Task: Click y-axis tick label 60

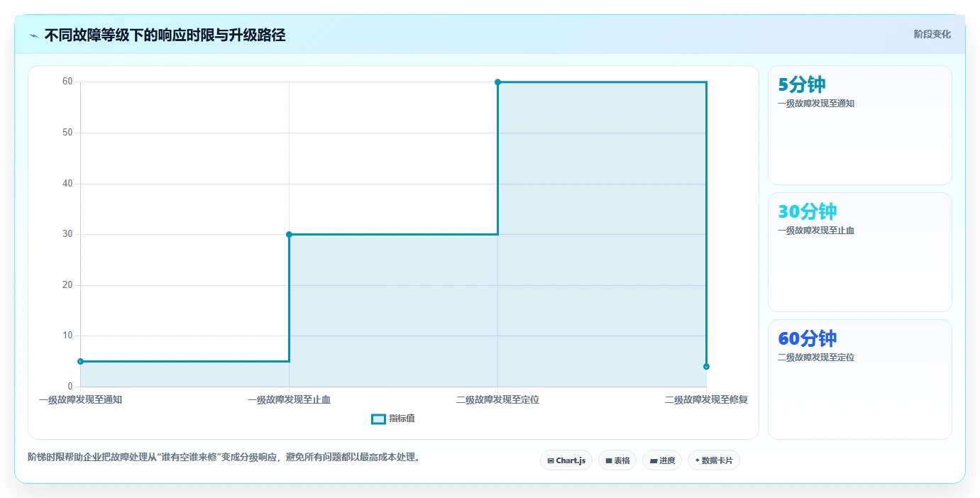Action: (67, 82)
